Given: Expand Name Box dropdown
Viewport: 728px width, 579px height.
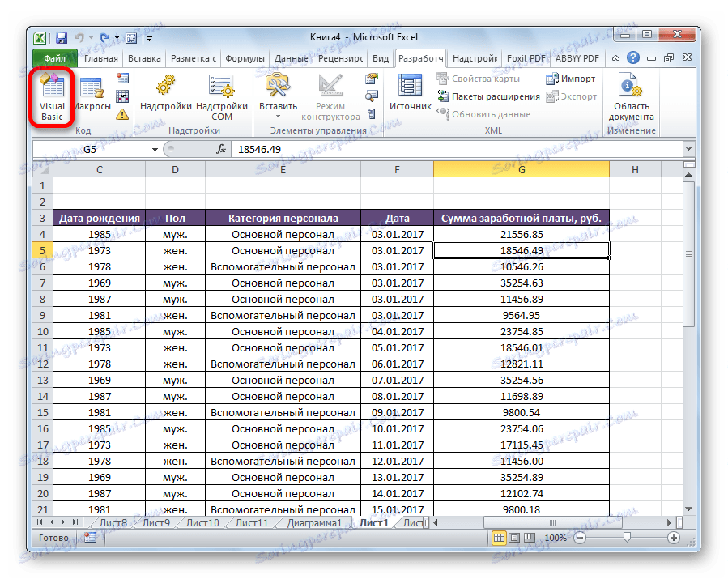Looking at the screenshot, I should tap(155, 150).
